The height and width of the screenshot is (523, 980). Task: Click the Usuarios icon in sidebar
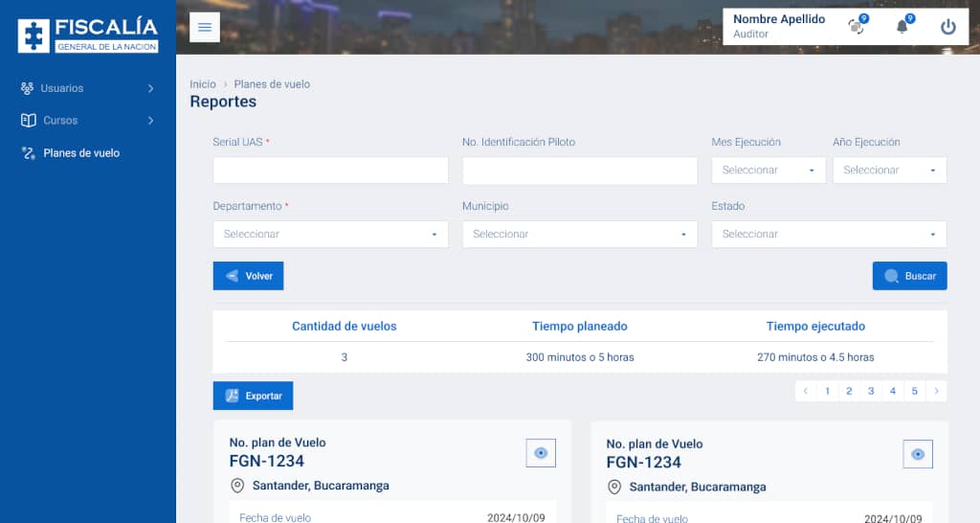pyautogui.click(x=28, y=88)
